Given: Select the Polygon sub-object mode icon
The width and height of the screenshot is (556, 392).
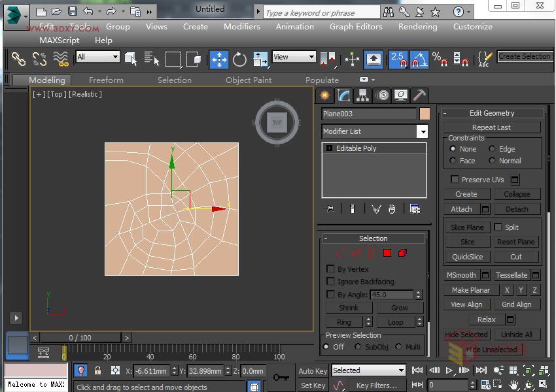Looking at the screenshot, I should point(386,253).
